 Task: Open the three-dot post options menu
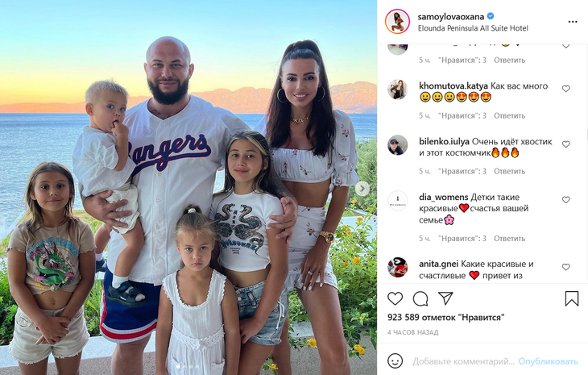tap(573, 22)
